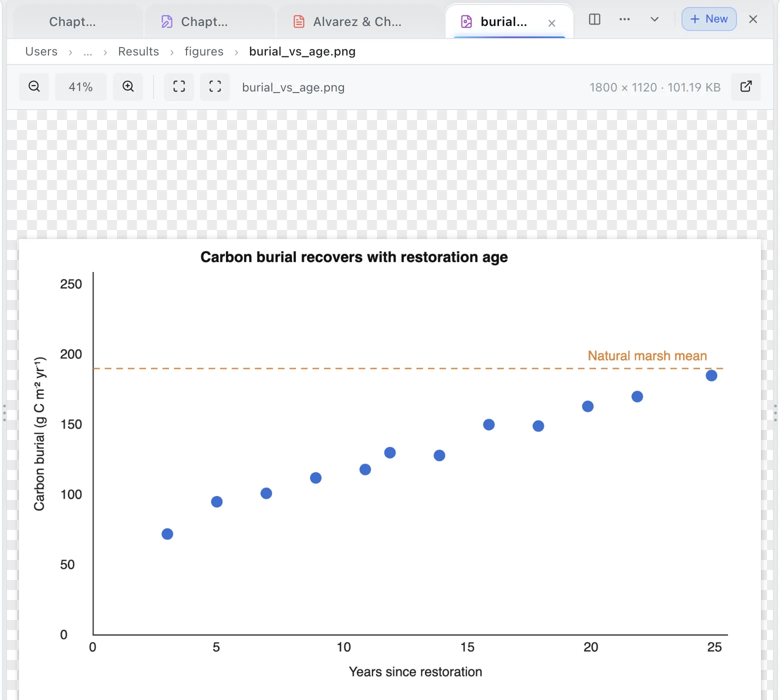Close the burial tab
Viewport: 780px width, 700px height.
[x=551, y=23]
